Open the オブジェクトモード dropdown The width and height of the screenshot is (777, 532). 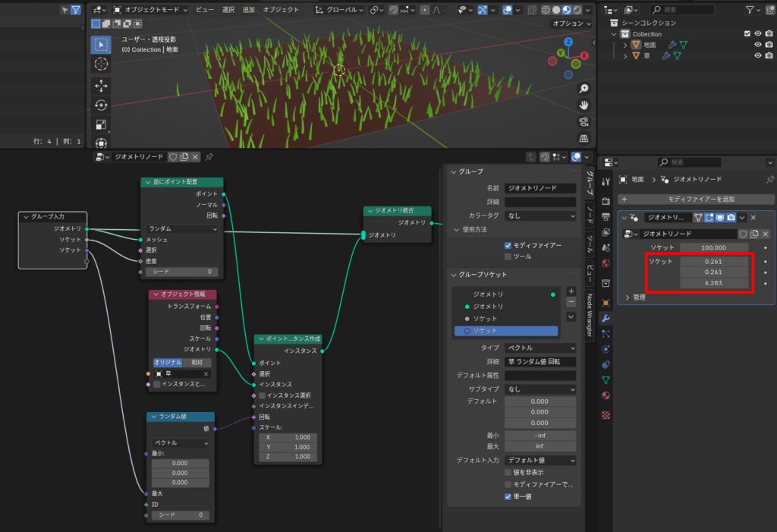tap(149, 10)
